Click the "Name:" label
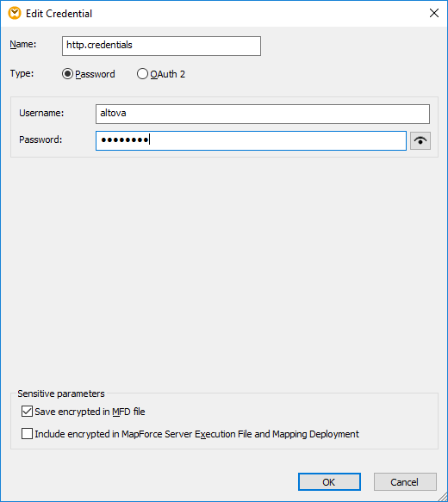Viewport: 448px width, 502px height. [23, 44]
